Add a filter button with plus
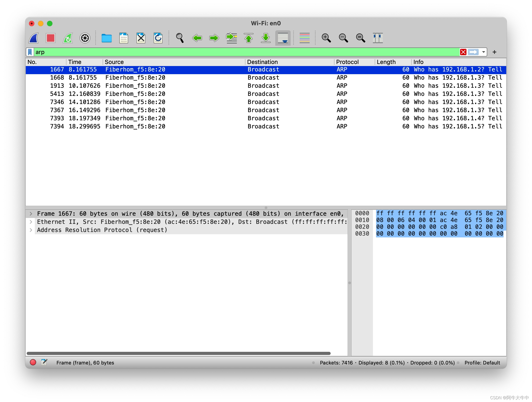The width and height of the screenshot is (532, 402). [x=494, y=52]
